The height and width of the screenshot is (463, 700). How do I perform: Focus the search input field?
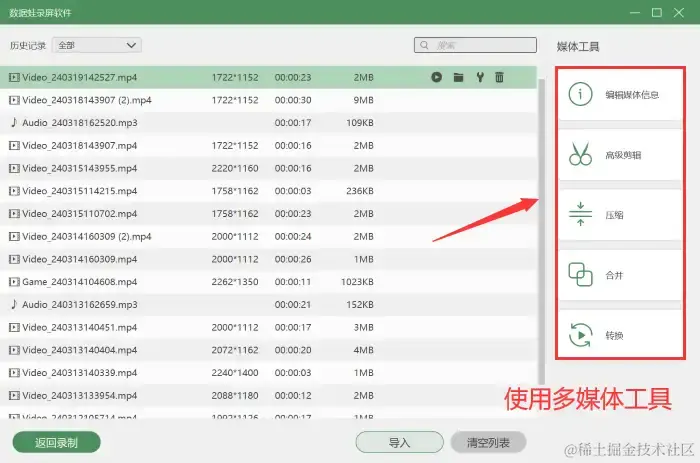(x=475, y=45)
